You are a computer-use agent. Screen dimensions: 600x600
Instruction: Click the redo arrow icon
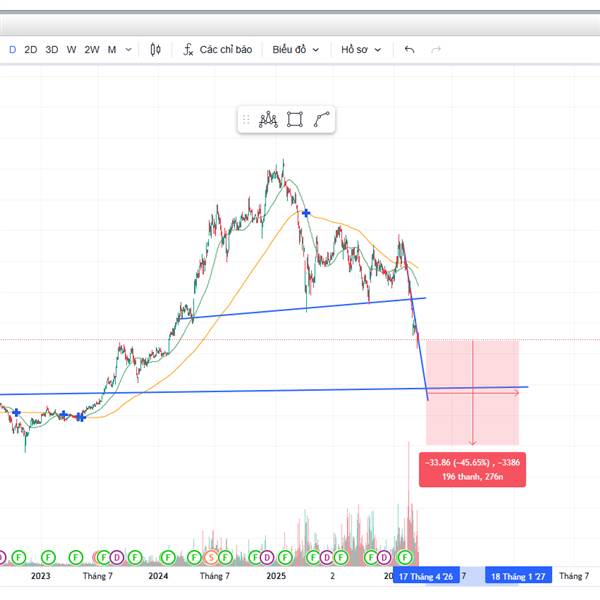click(x=436, y=50)
